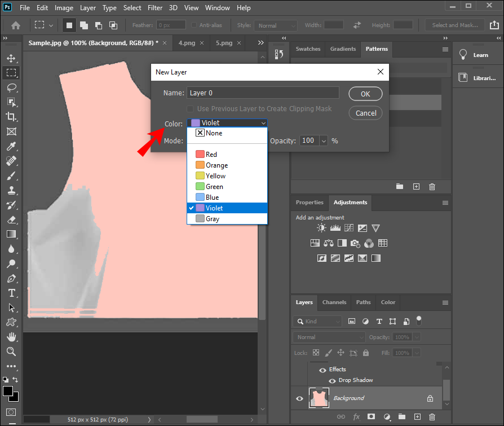Select the Eyedropper tool
The image size is (504, 426).
tap(11, 146)
